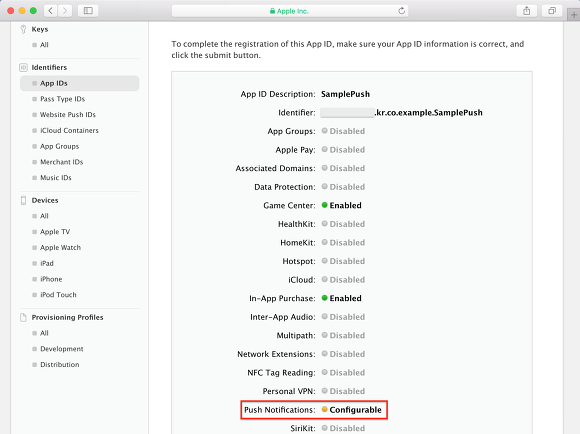Open Apple Watch devices
Image resolution: width=580 pixels, height=434 pixels.
coord(60,248)
